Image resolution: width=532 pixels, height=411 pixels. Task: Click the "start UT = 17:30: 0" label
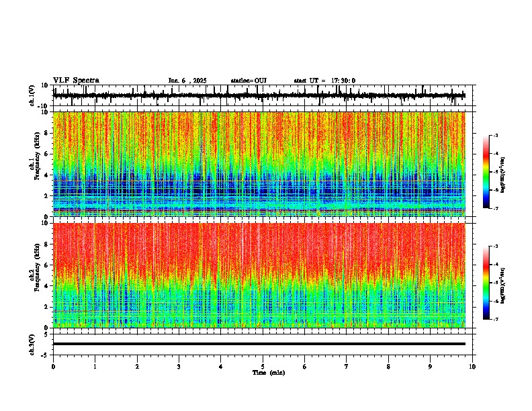pyautogui.click(x=324, y=81)
